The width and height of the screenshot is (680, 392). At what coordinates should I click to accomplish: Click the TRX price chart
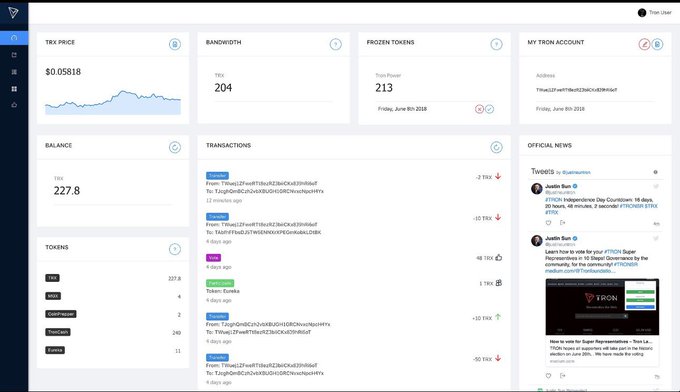click(x=113, y=102)
